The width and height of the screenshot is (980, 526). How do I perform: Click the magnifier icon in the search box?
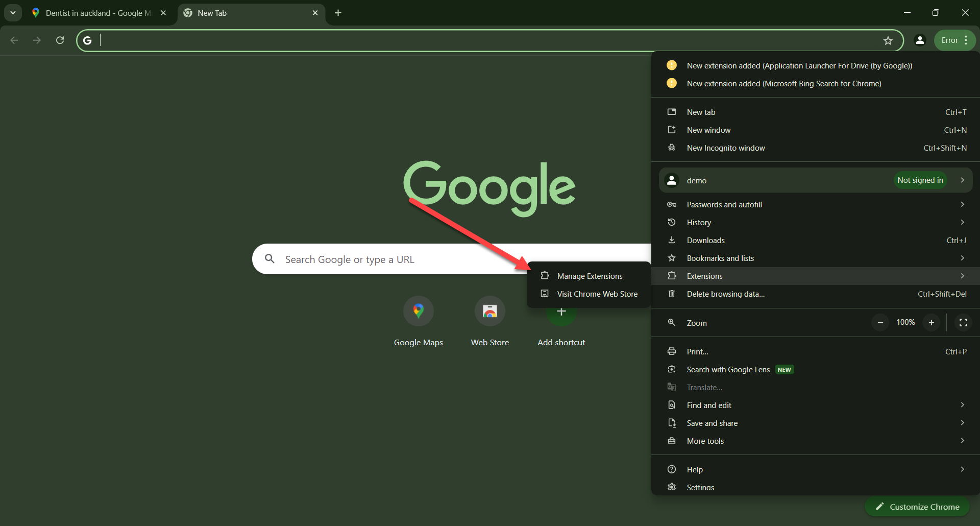(x=269, y=259)
